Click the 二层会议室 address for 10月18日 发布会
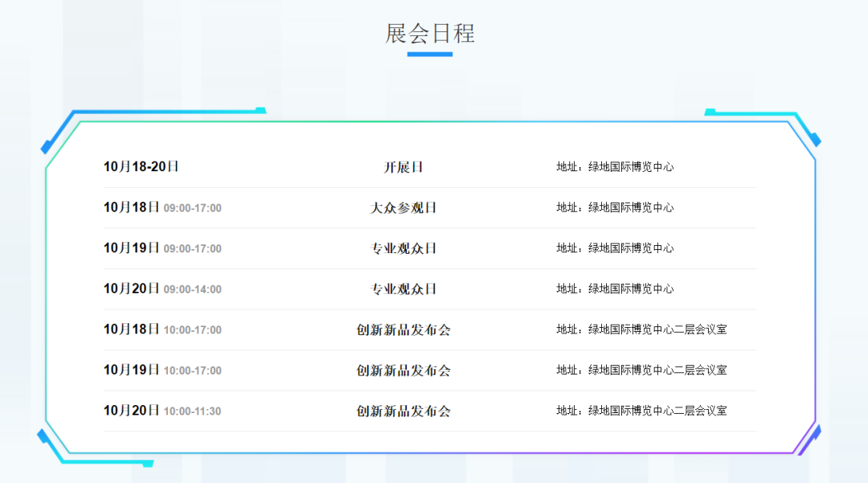This screenshot has width=868, height=483. [x=641, y=330]
